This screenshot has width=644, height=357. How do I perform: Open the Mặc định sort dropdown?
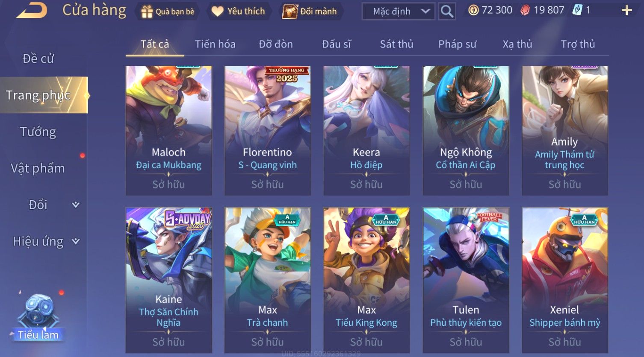click(398, 11)
